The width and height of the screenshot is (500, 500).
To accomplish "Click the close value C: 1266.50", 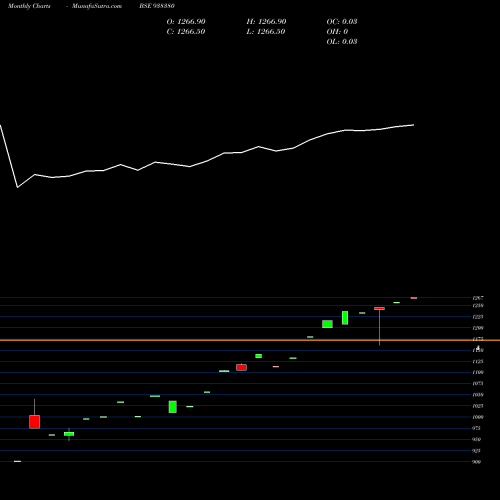I will click(x=186, y=32).
